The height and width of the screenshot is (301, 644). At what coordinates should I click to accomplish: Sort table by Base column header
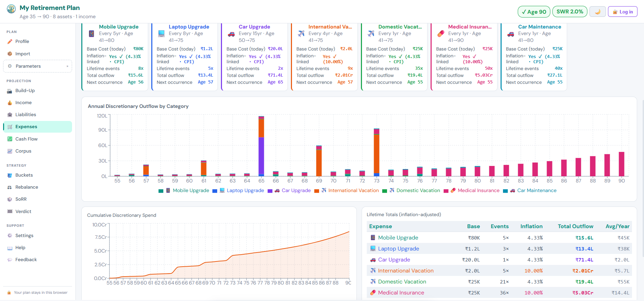tap(473, 226)
